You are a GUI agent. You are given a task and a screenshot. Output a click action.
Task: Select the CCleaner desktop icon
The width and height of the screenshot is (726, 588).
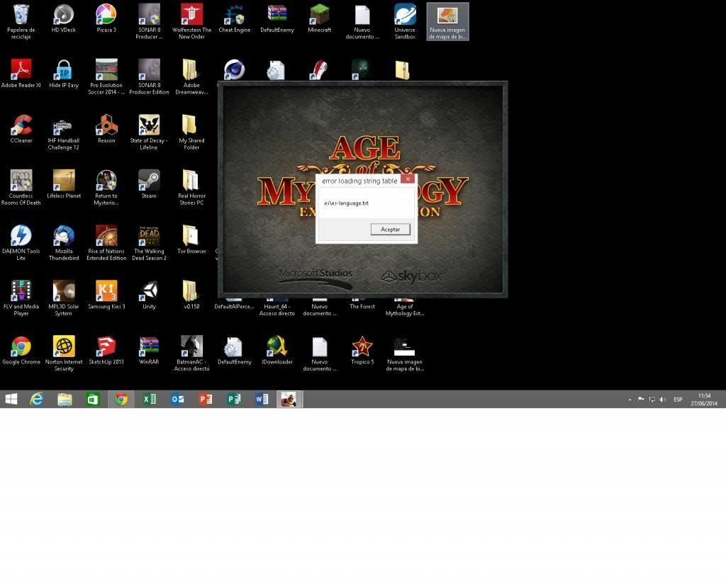[x=21, y=129]
